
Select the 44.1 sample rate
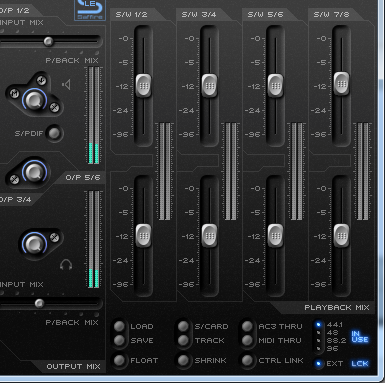coord(318,324)
